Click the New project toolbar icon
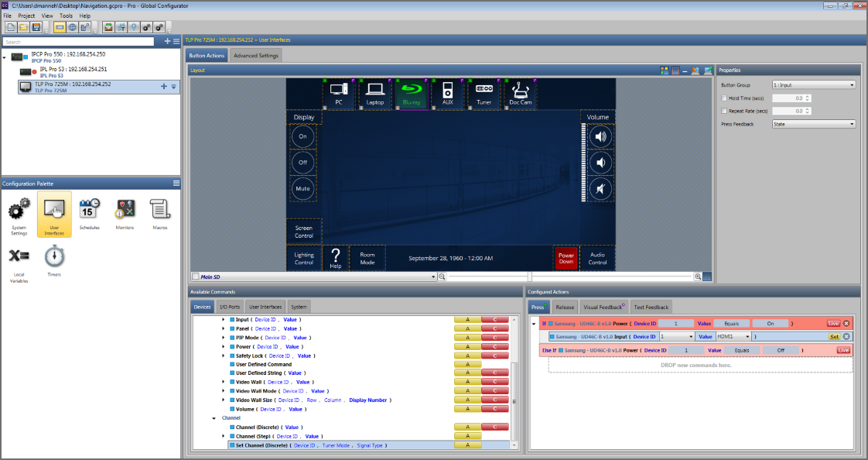This screenshot has width=868, height=460. [11, 27]
